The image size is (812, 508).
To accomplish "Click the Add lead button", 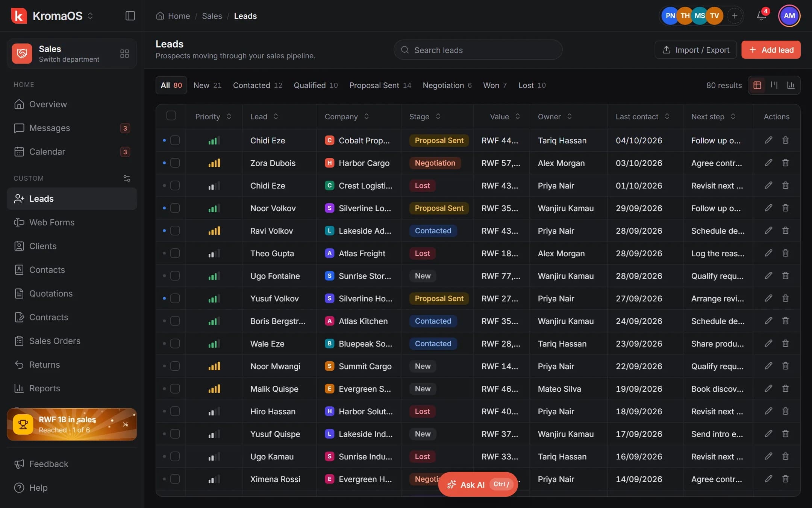I will [x=771, y=50].
